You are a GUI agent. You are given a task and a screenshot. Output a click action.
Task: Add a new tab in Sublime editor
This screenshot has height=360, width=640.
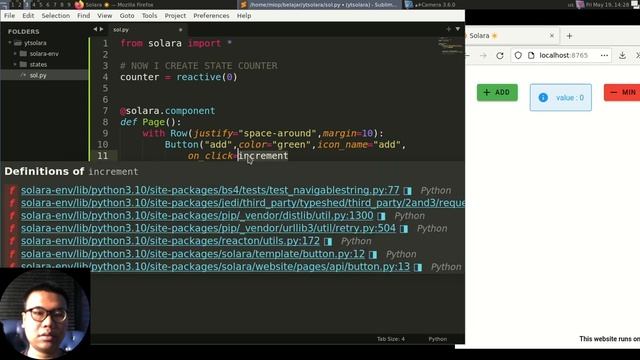click(x=448, y=29)
